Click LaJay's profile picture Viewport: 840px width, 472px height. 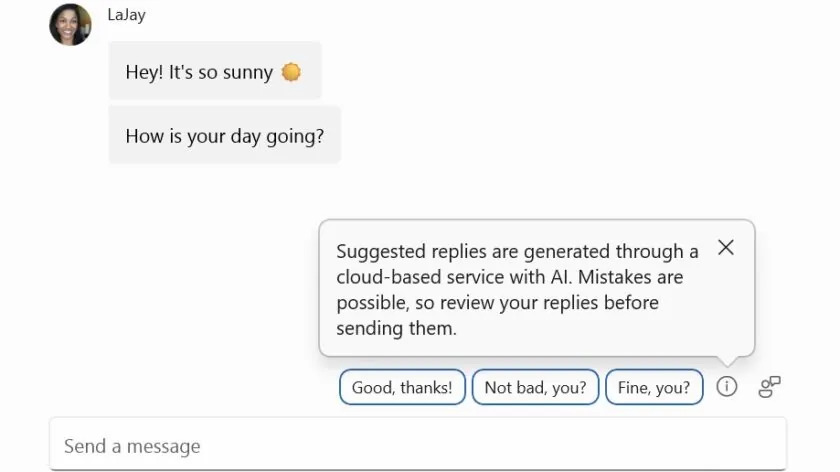(70, 24)
